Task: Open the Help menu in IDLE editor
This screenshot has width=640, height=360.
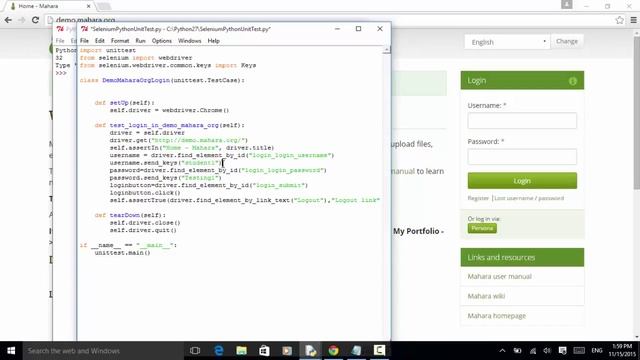Action: point(213,41)
